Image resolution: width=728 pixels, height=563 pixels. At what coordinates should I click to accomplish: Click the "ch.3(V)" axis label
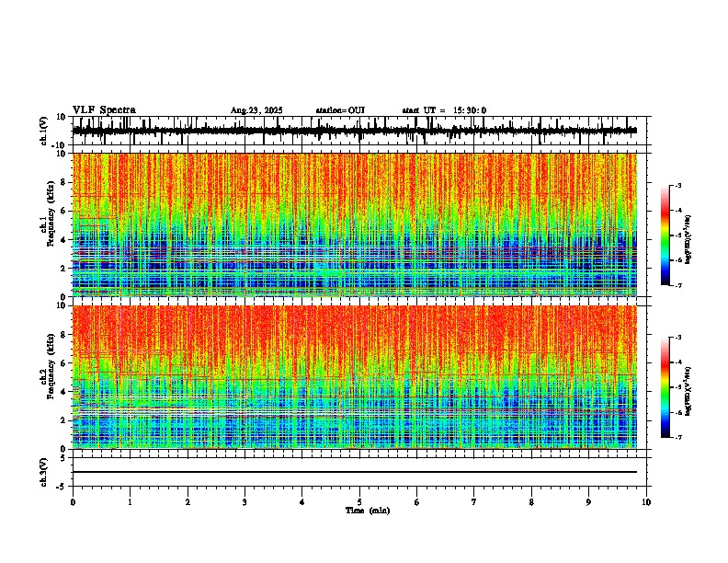tap(44, 472)
